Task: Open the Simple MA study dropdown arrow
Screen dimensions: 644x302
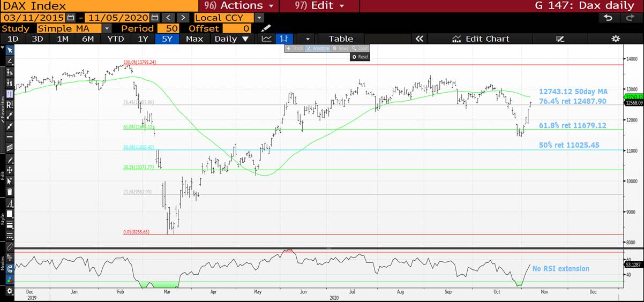Action: (x=107, y=28)
